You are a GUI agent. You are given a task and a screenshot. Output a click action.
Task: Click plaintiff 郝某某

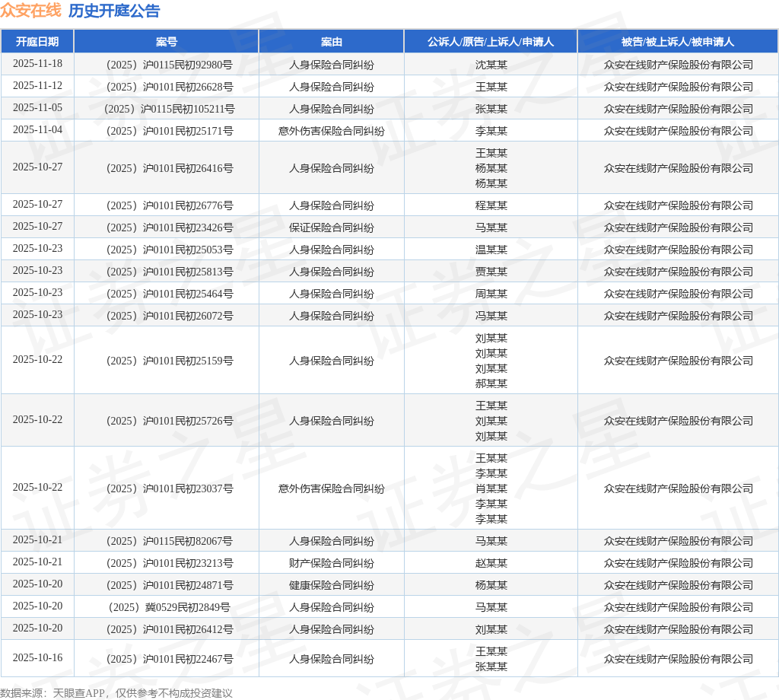[x=491, y=383]
